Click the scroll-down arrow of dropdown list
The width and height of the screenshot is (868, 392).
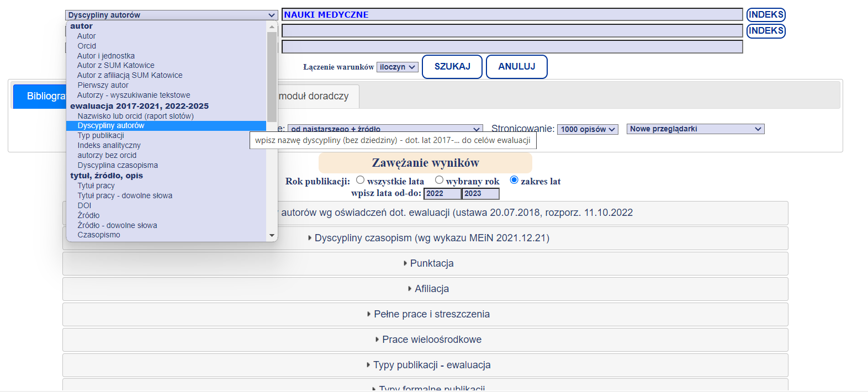[272, 236]
